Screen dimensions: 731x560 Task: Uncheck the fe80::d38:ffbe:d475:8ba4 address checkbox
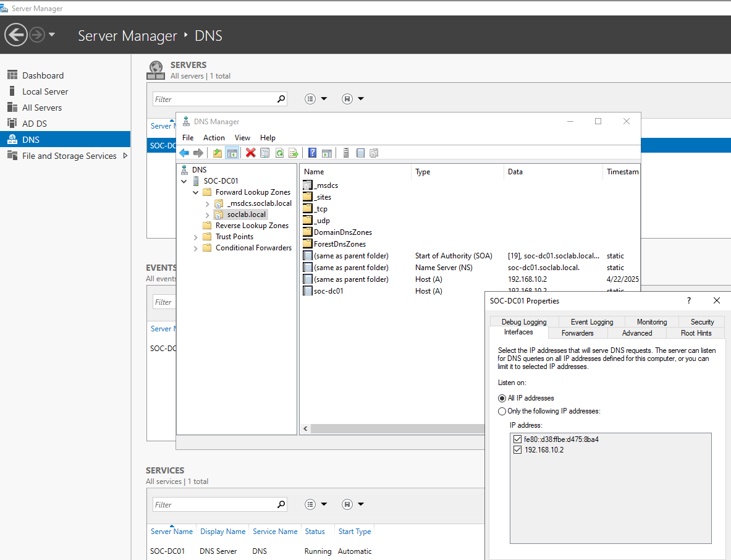(517, 439)
